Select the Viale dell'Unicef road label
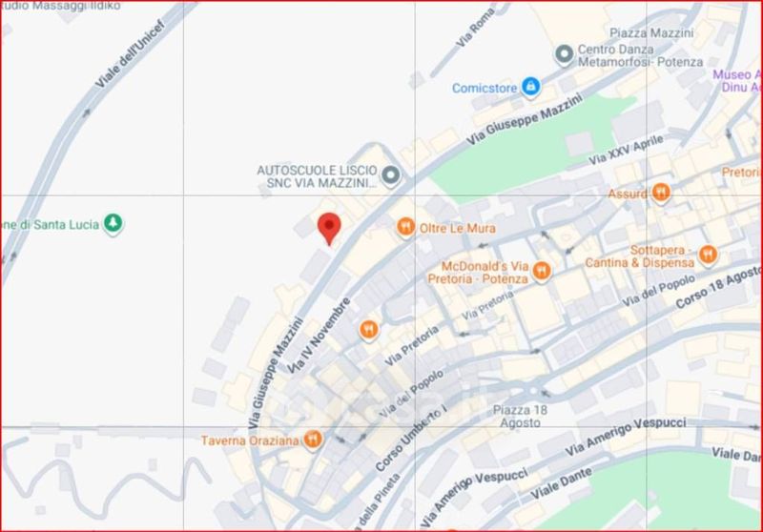This screenshot has height=532, width=763. [130, 54]
